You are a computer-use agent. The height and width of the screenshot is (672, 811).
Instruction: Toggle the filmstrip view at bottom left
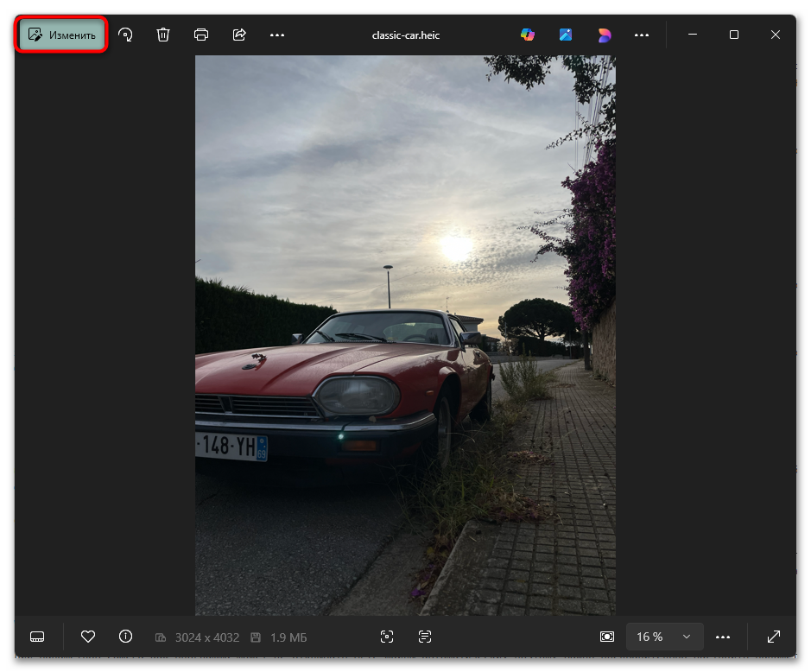[x=37, y=637]
